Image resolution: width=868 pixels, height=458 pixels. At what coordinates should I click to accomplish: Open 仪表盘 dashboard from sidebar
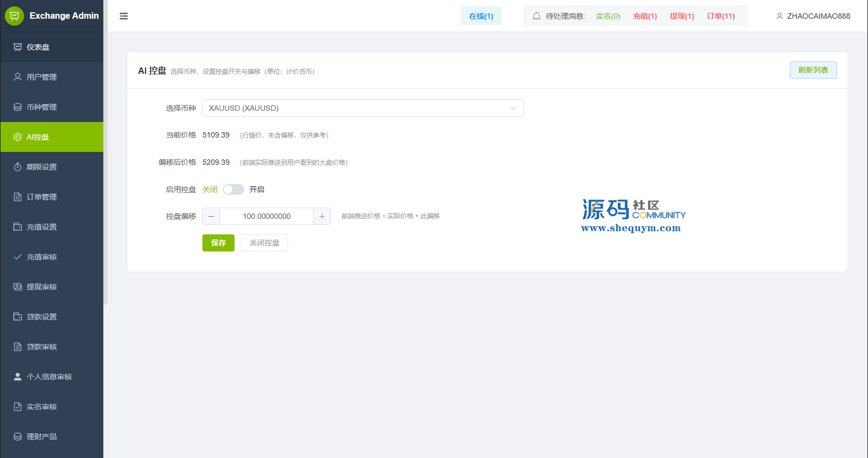pos(38,47)
